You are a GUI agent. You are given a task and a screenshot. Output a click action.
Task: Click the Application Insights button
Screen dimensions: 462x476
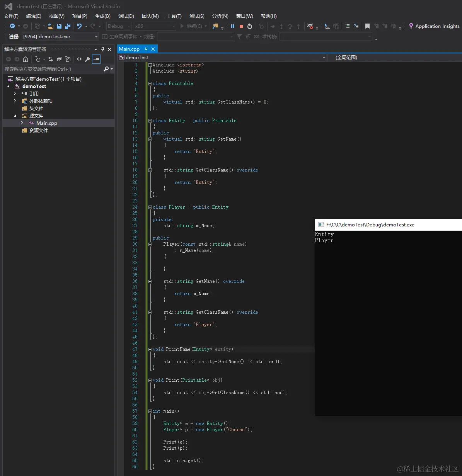[x=434, y=26]
